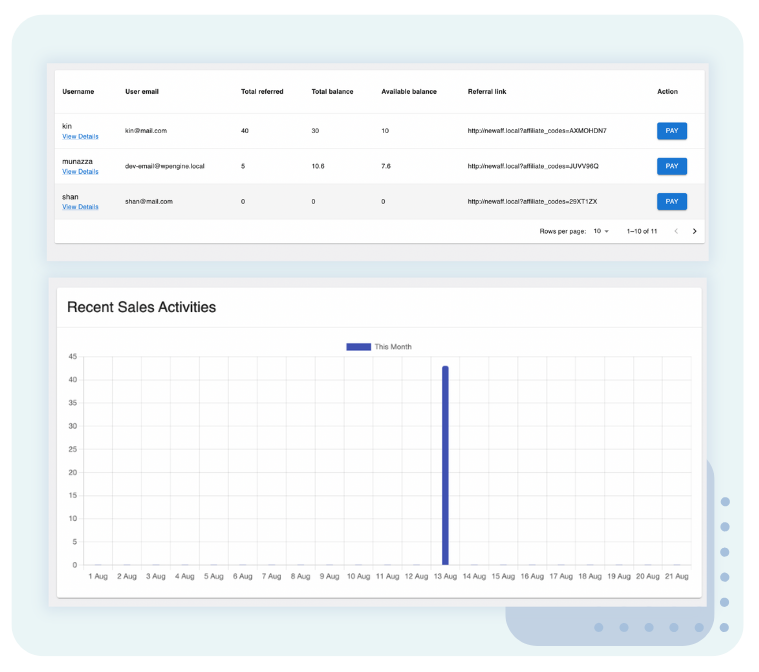Open View Details link under shan
Viewport: 759px width, 672px height.
coord(80,207)
